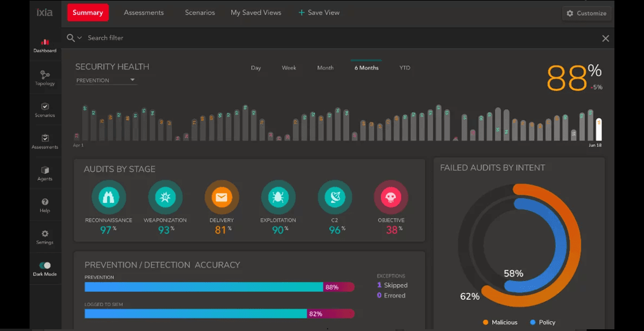Open the Skipped exceptions link

pos(395,285)
